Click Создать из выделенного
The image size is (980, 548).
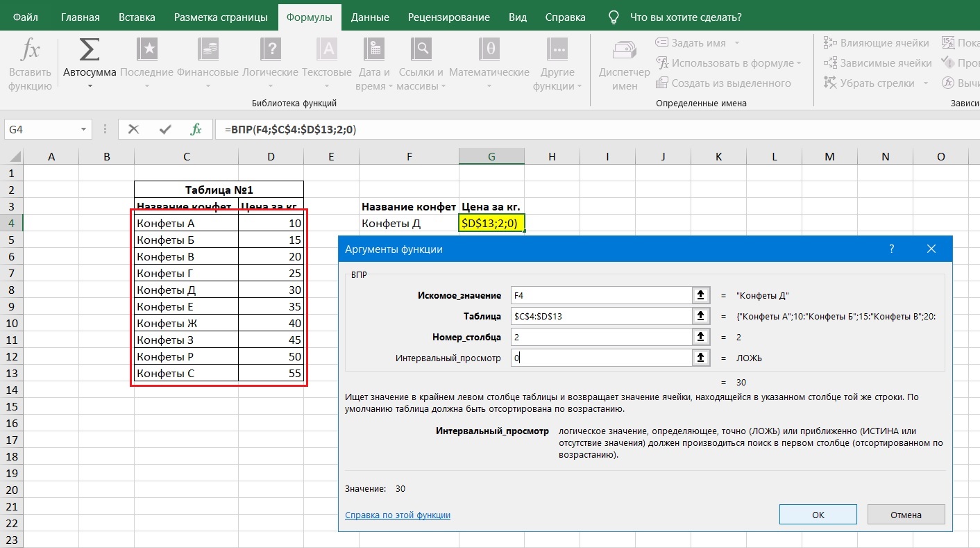click(x=723, y=83)
